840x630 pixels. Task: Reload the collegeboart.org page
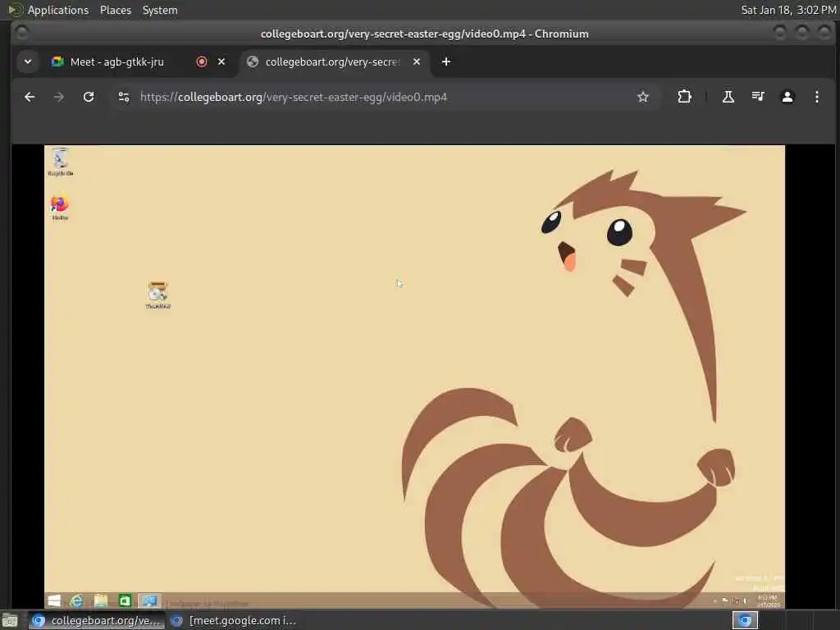(x=89, y=97)
